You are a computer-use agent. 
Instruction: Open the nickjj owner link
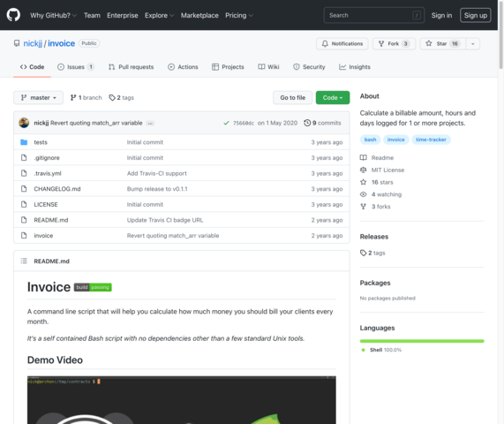tap(33, 43)
